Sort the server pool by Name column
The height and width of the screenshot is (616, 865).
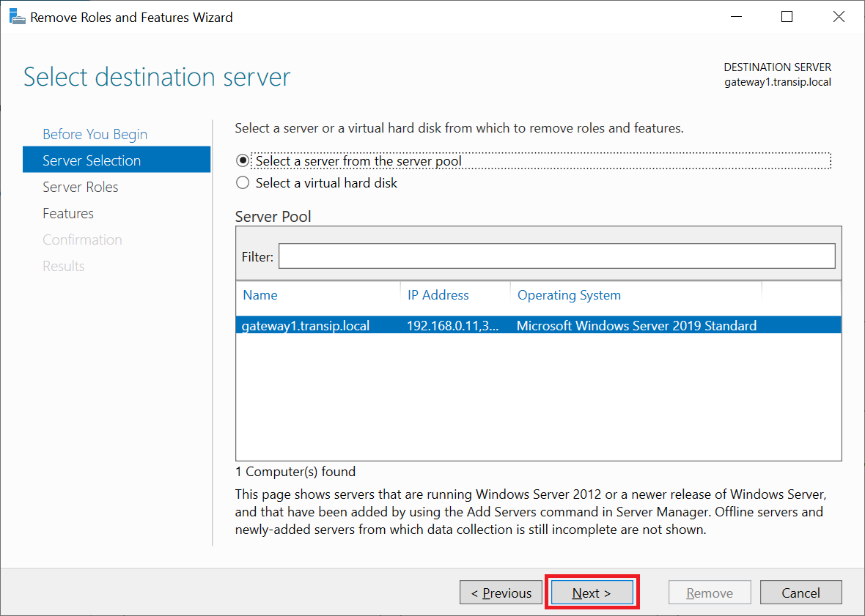pos(260,295)
